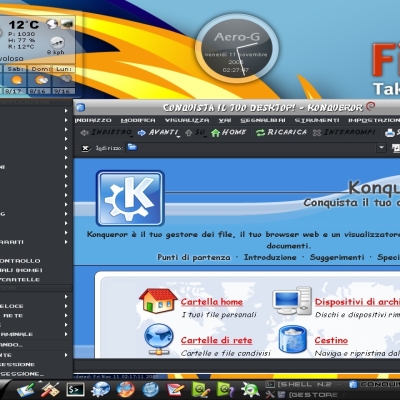Launch the terminal icon in the panel
The width and height of the screenshot is (400, 400).
tap(75, 389)
